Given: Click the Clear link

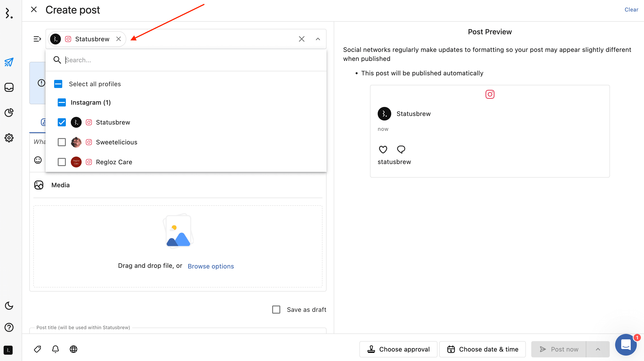Looking at the screenshot, I should coord(631,9).
